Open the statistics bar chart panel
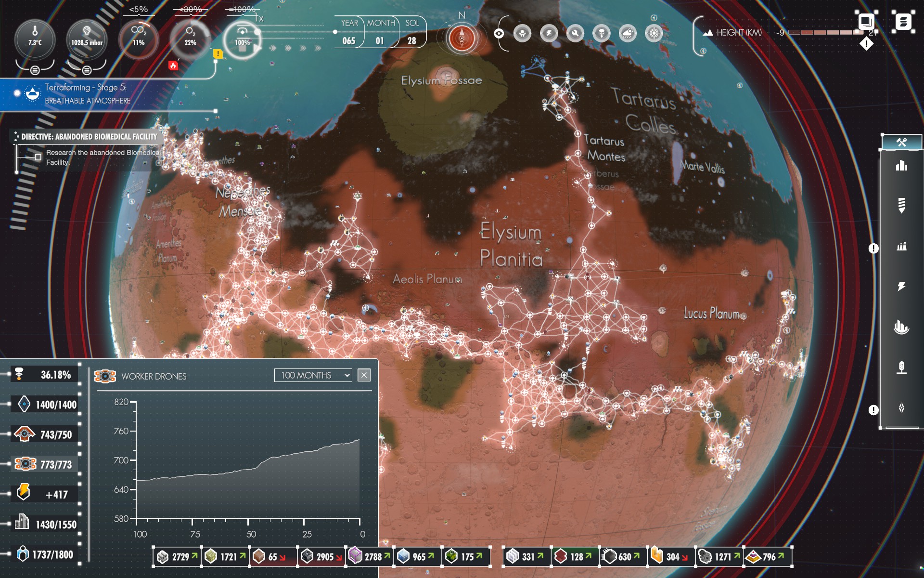The width and height of the screenshot is (924, 578). tap(901, 166)
